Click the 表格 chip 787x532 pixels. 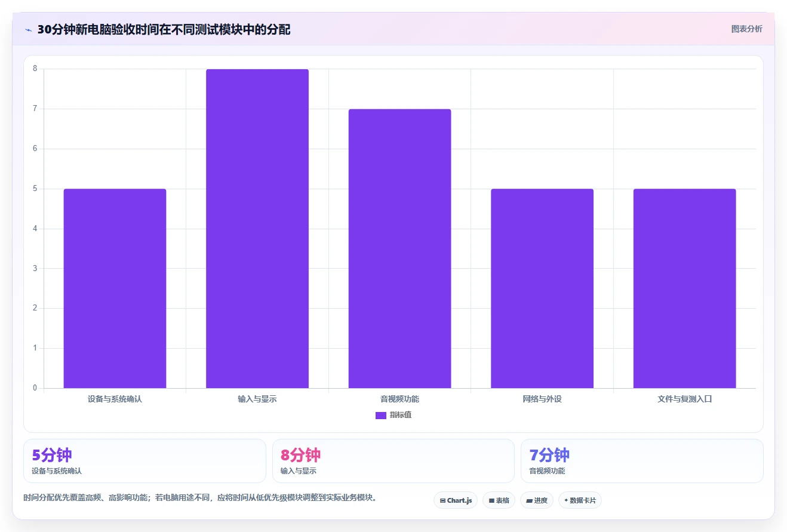tap(499, 500)
